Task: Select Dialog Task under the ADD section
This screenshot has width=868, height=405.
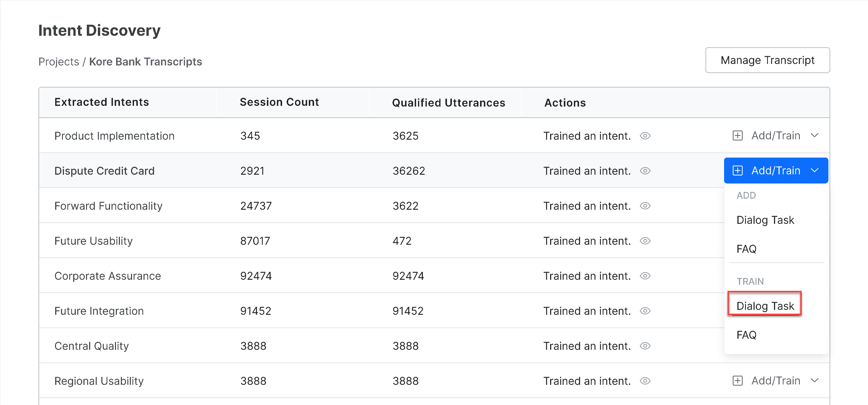Action: [765, 220]
